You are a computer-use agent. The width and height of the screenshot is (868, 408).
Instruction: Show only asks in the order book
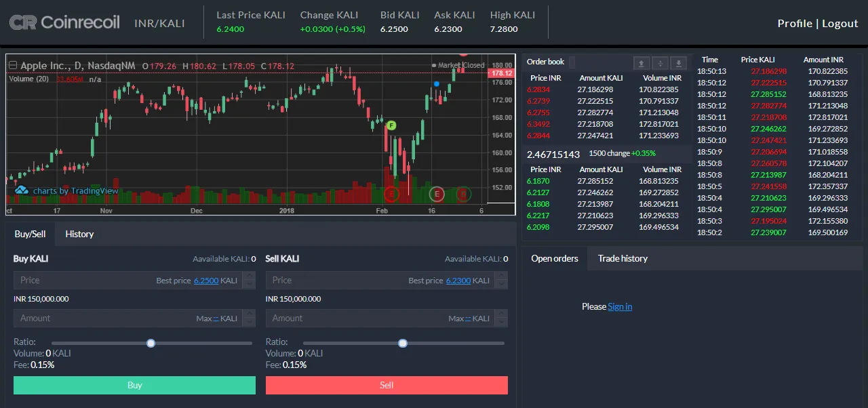642,63
